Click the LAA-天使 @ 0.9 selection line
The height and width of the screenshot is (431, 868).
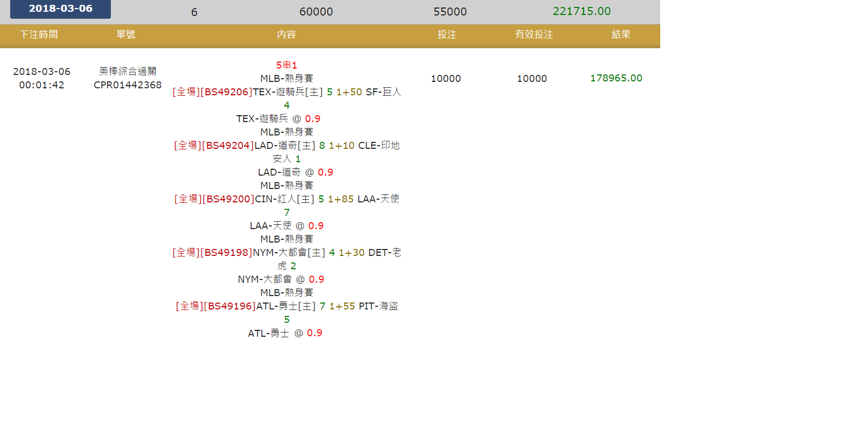pyautogui.click(x=286, y=226)
